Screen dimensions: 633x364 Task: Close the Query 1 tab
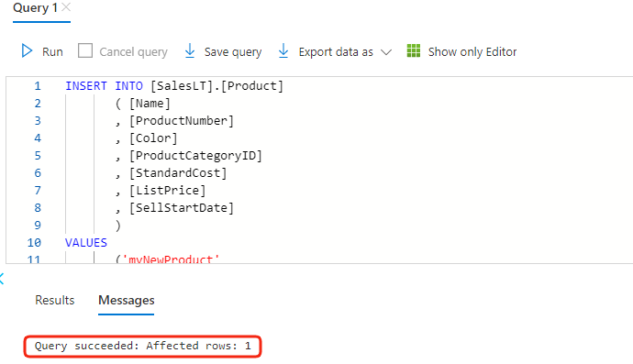66,6
